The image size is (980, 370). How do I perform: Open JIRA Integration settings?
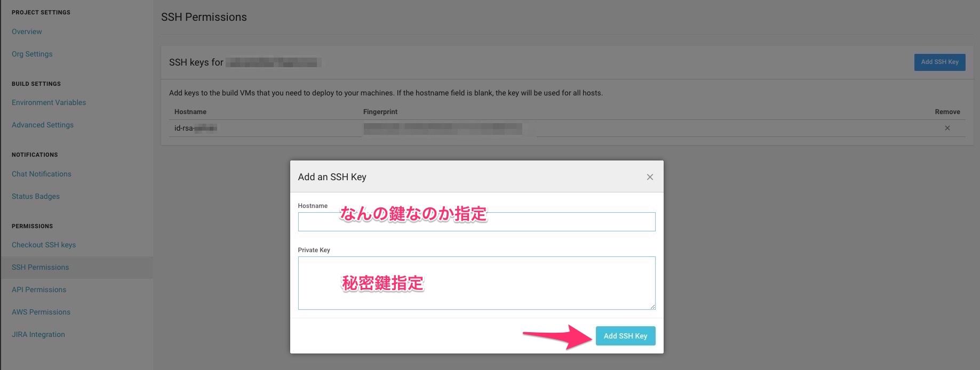point(38,334)
